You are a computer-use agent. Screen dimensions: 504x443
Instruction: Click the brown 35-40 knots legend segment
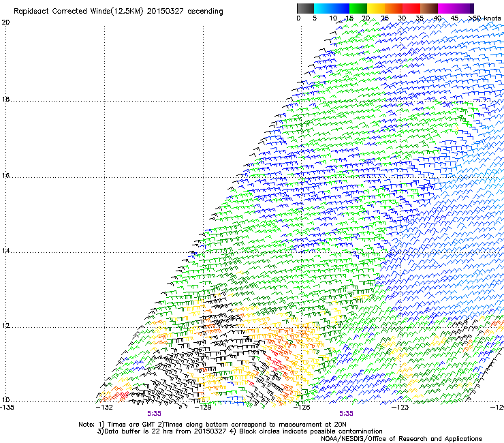tap(429, 8)
